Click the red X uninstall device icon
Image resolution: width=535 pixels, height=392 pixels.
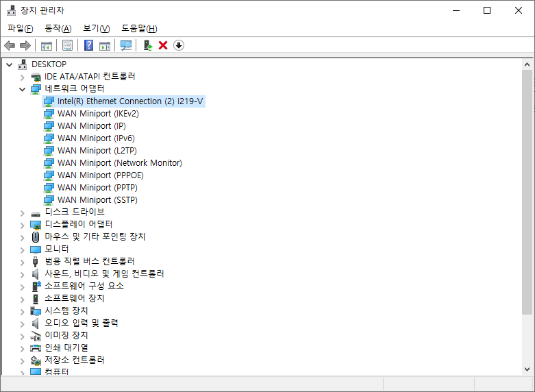[x=163, y=45]
